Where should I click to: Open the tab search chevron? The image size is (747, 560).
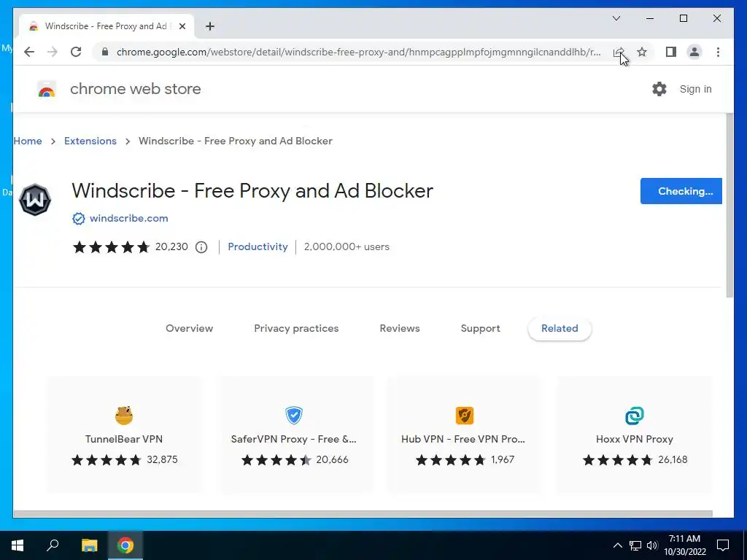tap(616, 18)
